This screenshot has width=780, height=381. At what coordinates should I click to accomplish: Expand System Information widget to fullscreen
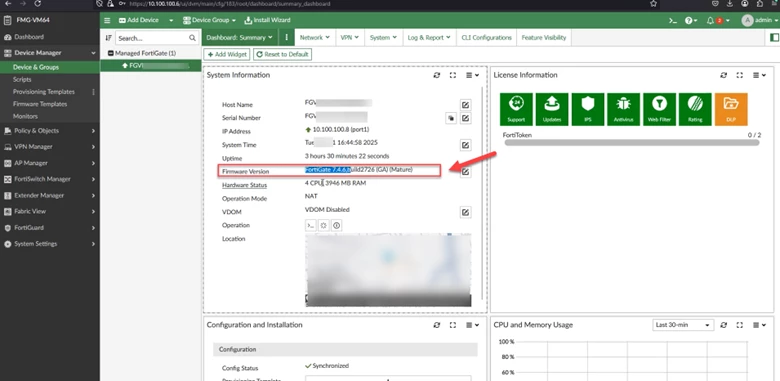tap(453, 75)
